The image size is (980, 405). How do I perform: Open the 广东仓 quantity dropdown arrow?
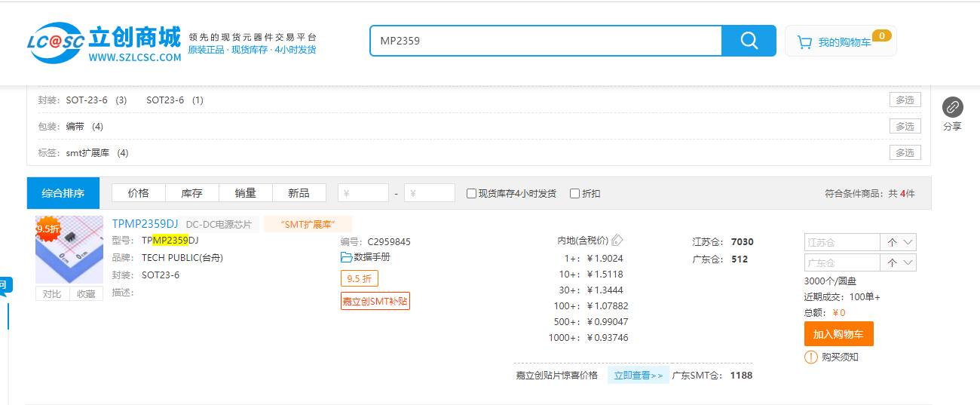coord(908,262)
